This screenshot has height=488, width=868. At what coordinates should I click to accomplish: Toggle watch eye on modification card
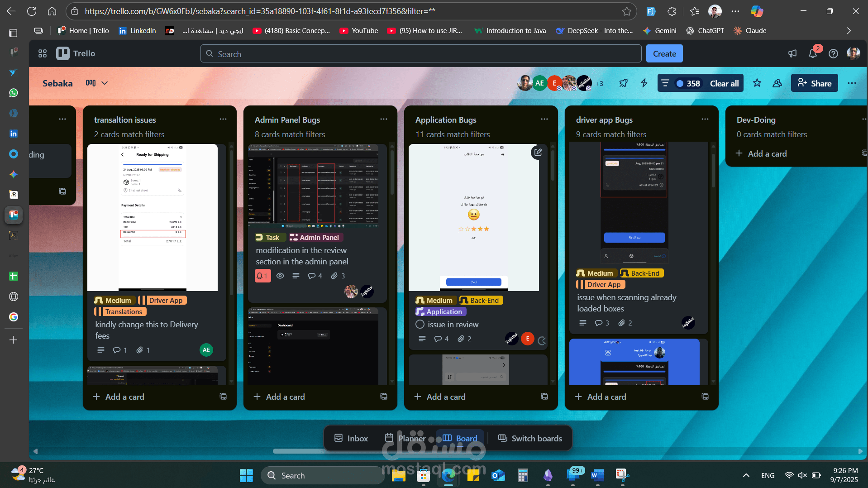[280, 276]
